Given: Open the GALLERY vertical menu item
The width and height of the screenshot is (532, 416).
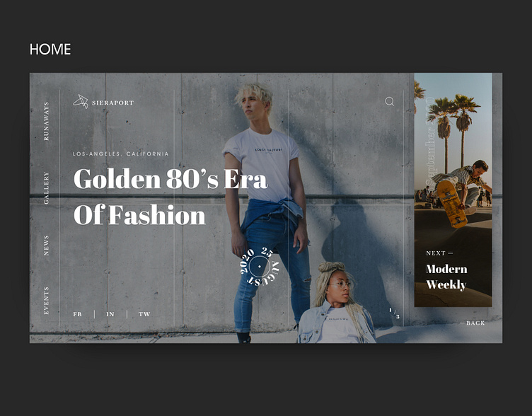Looking at the screenshot, I should click(47, 188).
